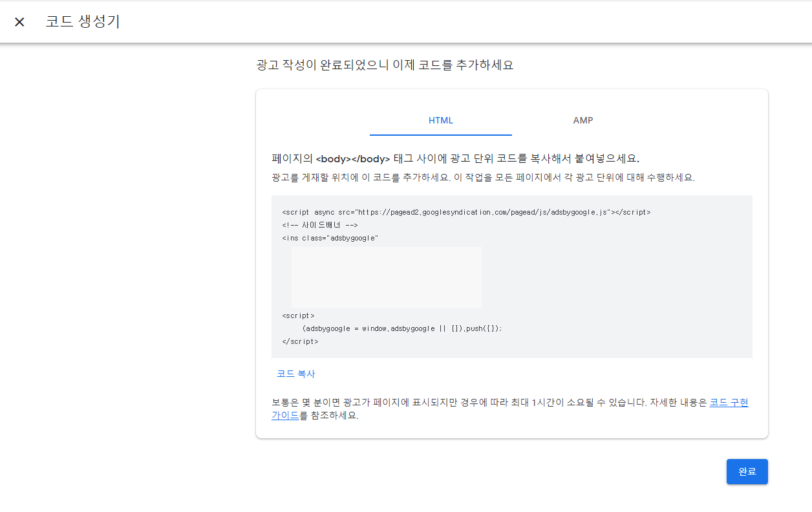Switch to the AMP tab
This screenshot has width=812, height=512.
pos(583,120)
